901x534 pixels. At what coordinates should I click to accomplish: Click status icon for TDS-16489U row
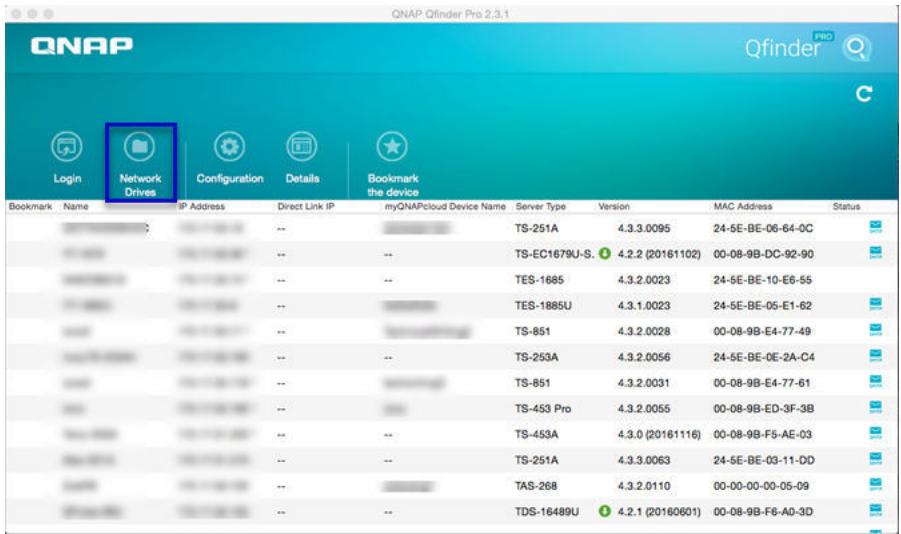(x=875, y=510)
